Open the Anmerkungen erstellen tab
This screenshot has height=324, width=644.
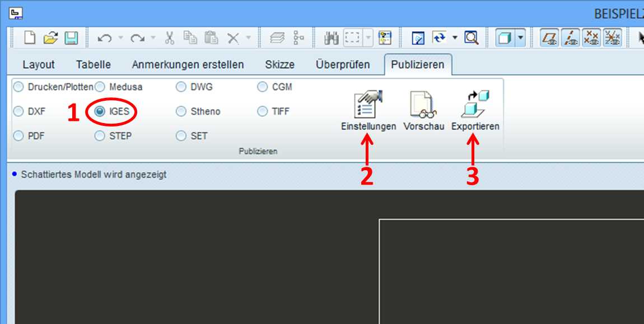(x=188, y=65)
